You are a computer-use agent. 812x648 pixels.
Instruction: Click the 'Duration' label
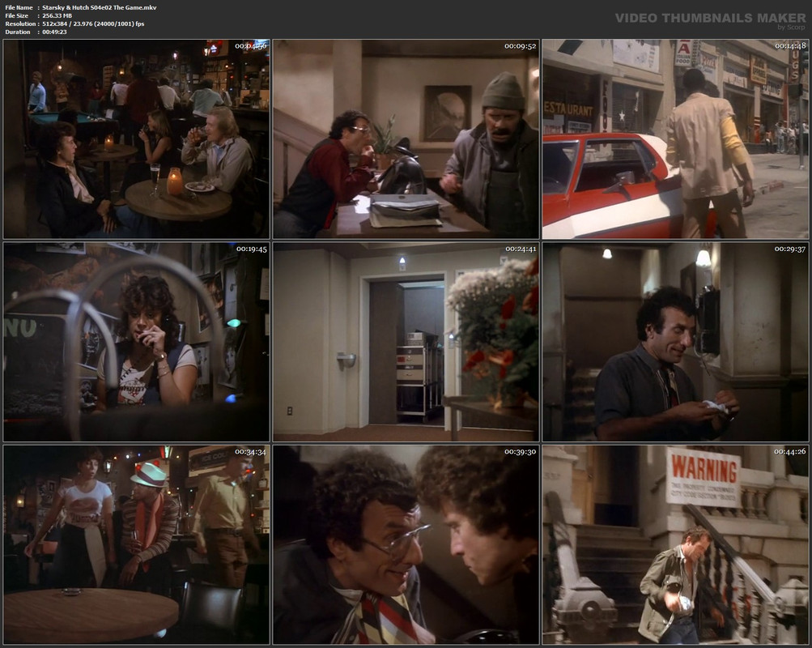18,32
